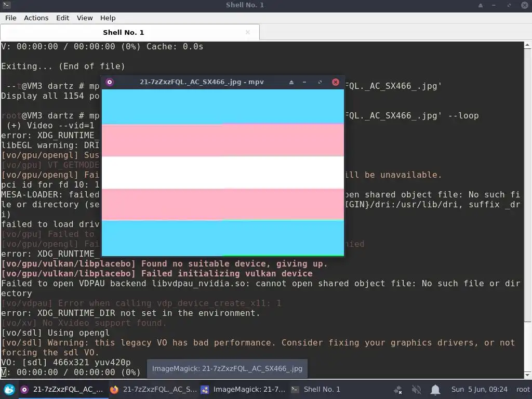Screen dimensions: 532x399
Task: Click the terminal scrollbar down arrow
Action: [x=528, y=375]
